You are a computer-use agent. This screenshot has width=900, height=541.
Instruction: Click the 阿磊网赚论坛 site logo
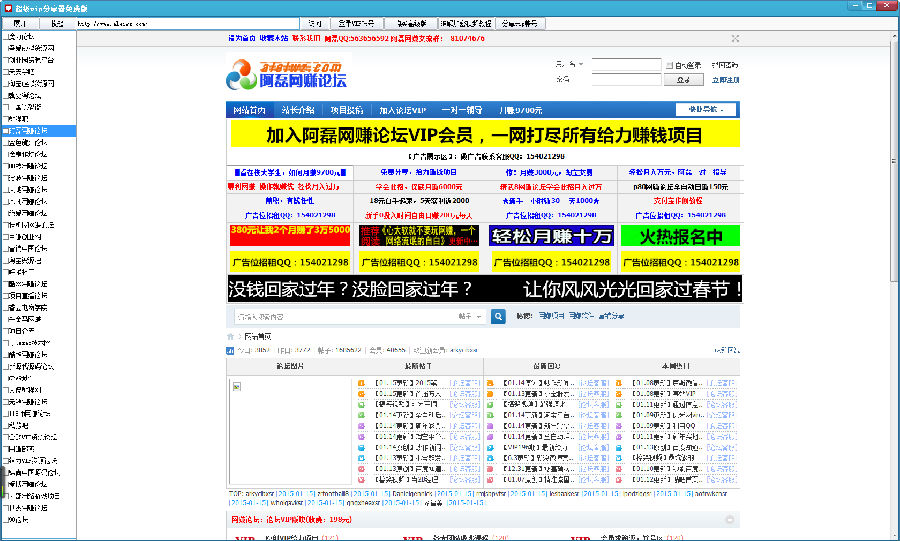coord(287,74)
